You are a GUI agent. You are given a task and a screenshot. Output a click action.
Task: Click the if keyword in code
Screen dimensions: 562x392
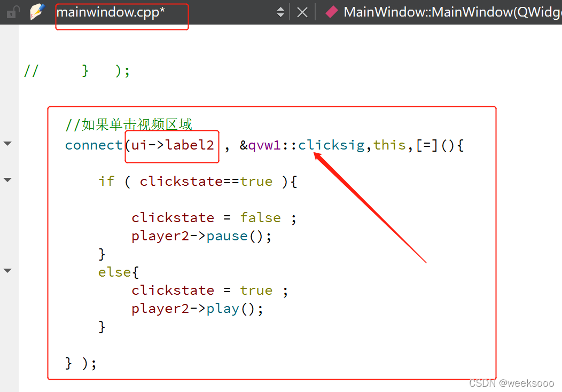106,181
